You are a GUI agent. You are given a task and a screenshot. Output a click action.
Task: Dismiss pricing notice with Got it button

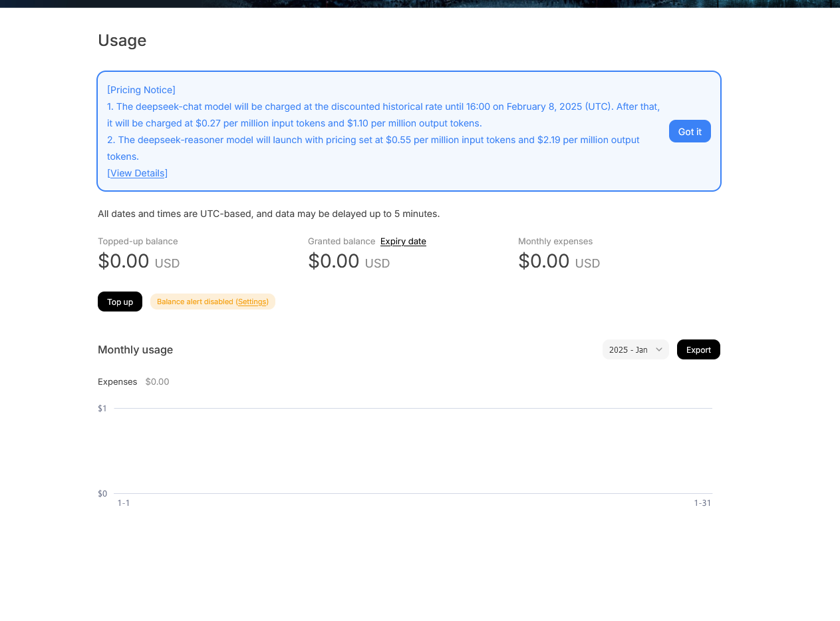(690, 131)
